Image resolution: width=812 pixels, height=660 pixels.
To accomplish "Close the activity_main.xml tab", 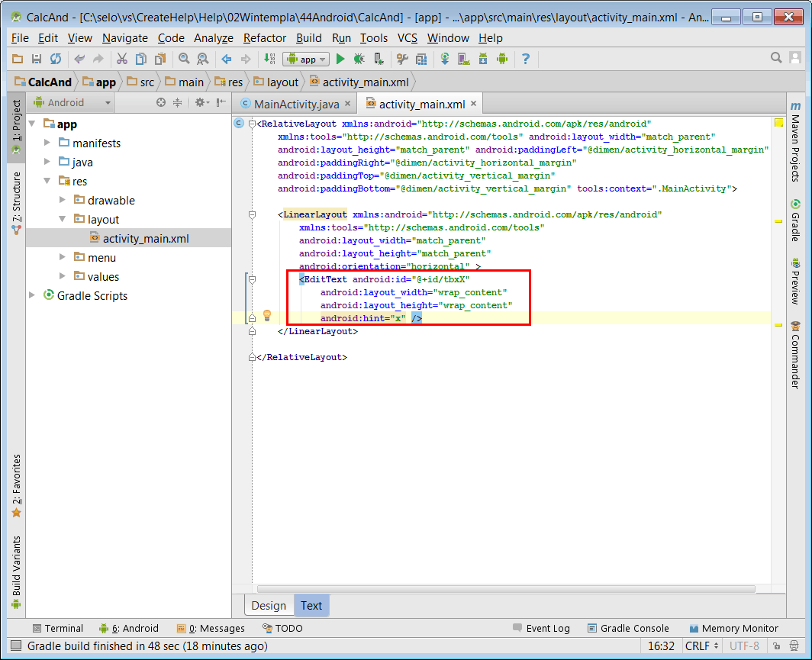I will click(x=473, y=104).
